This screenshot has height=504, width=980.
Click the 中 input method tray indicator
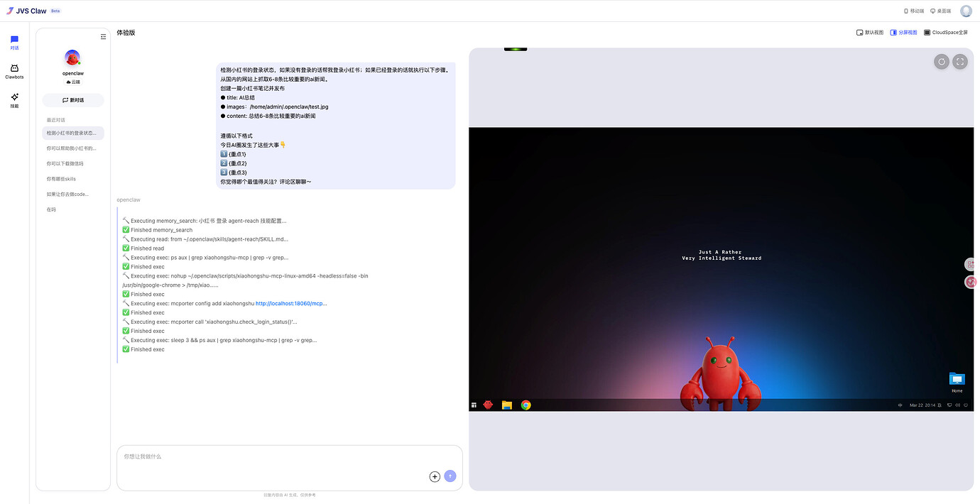pyautogui.click(x=900, y=405)
